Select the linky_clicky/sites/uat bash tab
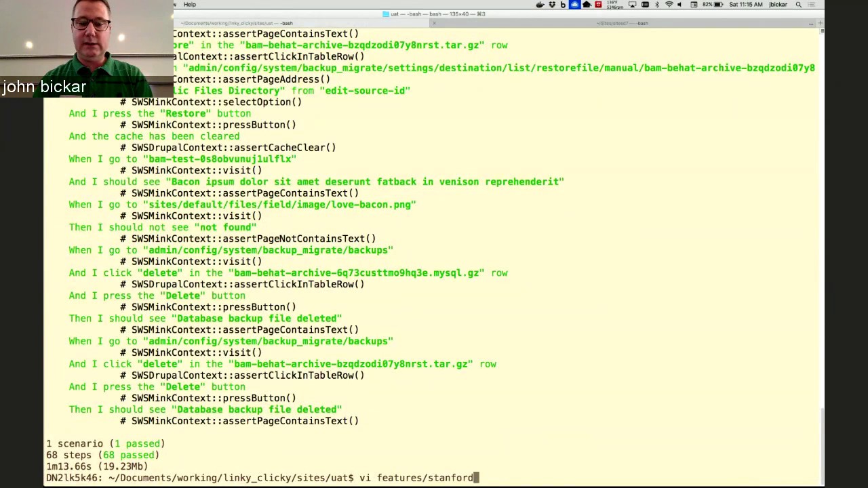The height and width of the screenshot is (488, 868). tap(236, 23)
